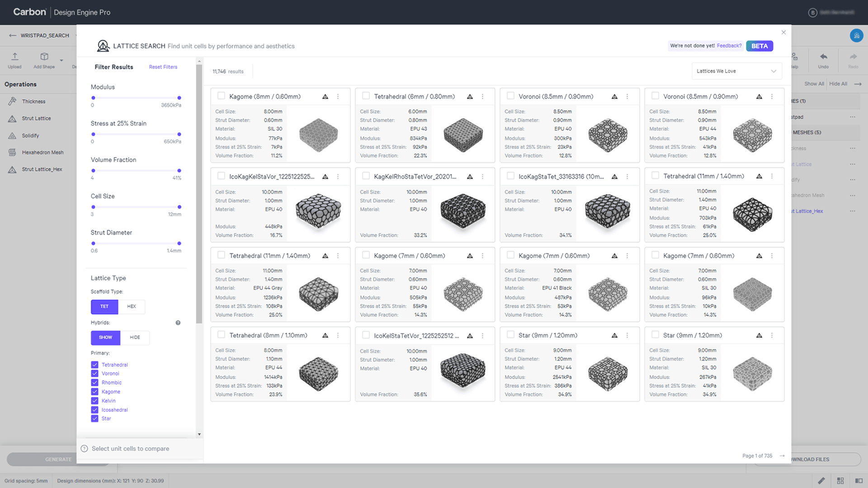Tick checkbox for Kagome (8mm / 0.60mm) card
868x488 pixels.
coord(221,96)
